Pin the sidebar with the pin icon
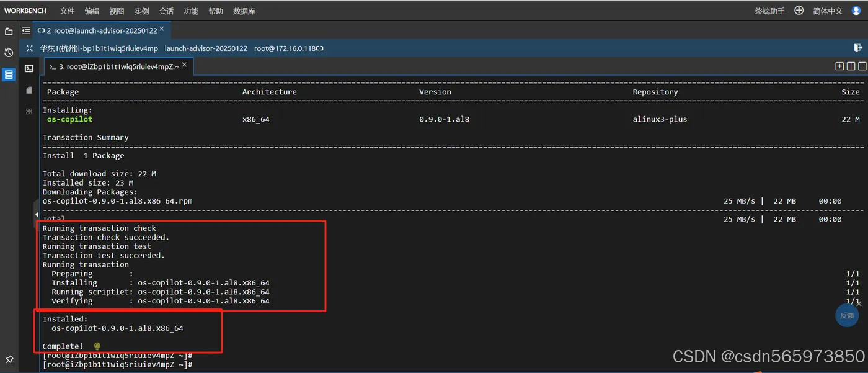The height and width of the screenshot is (373, 868). click(x=9, y=359)
